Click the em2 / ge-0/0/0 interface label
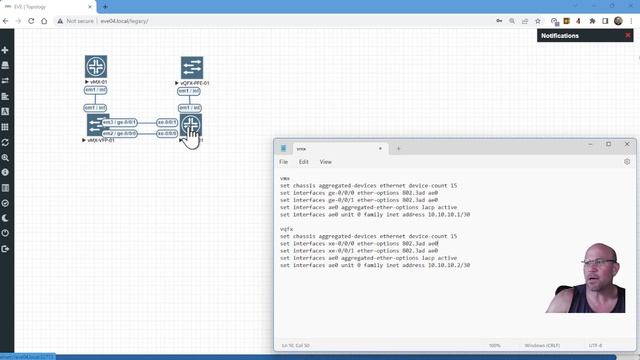640x360 pixels. pos(119,133)
